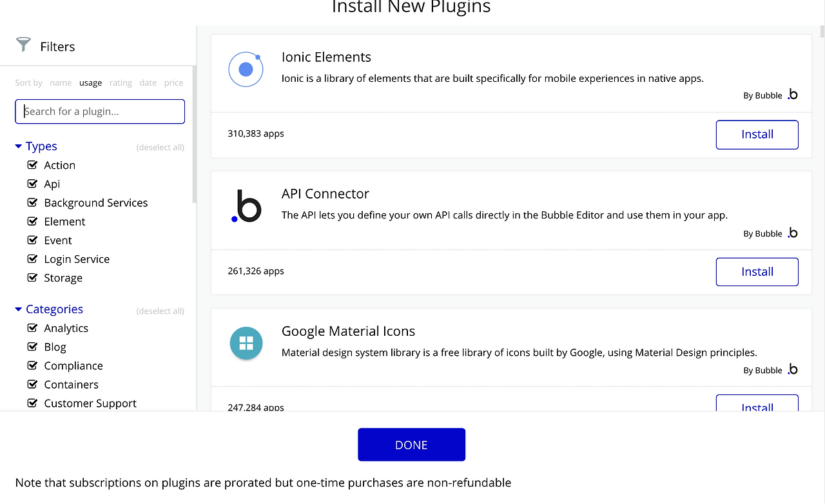Click Bubble author icon on API Connector card
This screenshot has width=825, height=504.
click(x=793, y=233)
